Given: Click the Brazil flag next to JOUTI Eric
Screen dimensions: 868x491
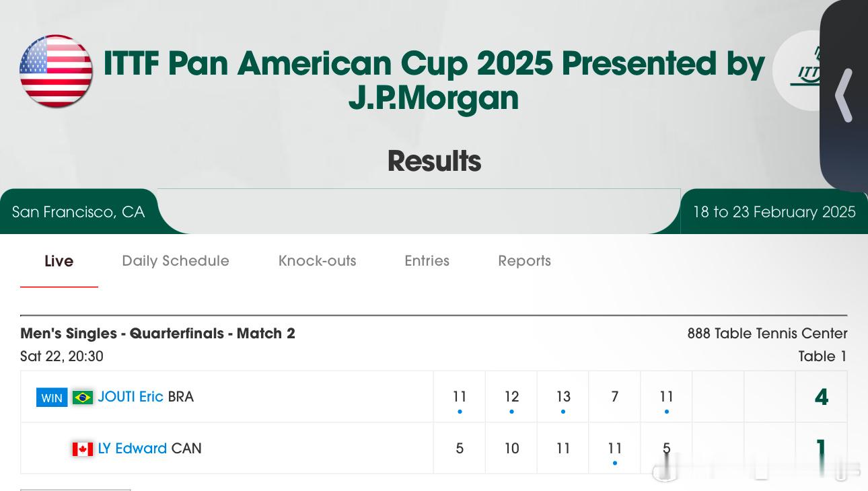Looking at the screenshot, I should pos(83,398).
